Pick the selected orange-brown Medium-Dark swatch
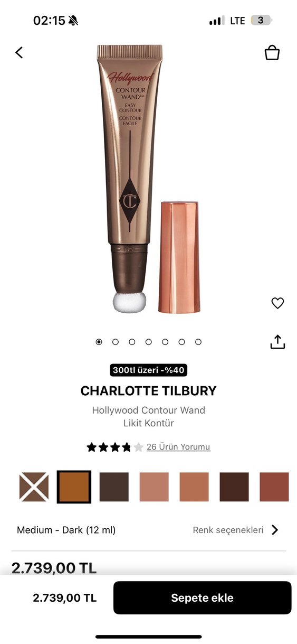 [74, 487]
